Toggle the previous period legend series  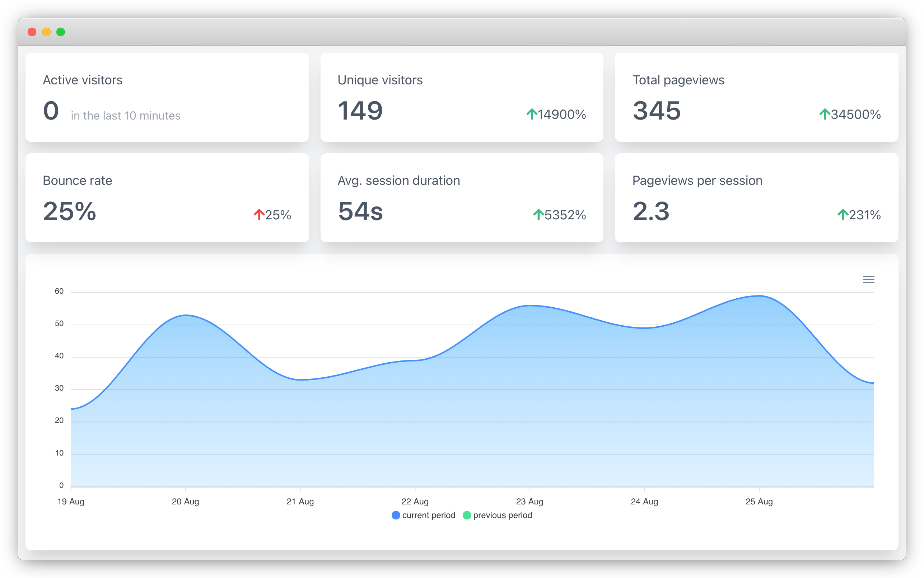point(497,515)
